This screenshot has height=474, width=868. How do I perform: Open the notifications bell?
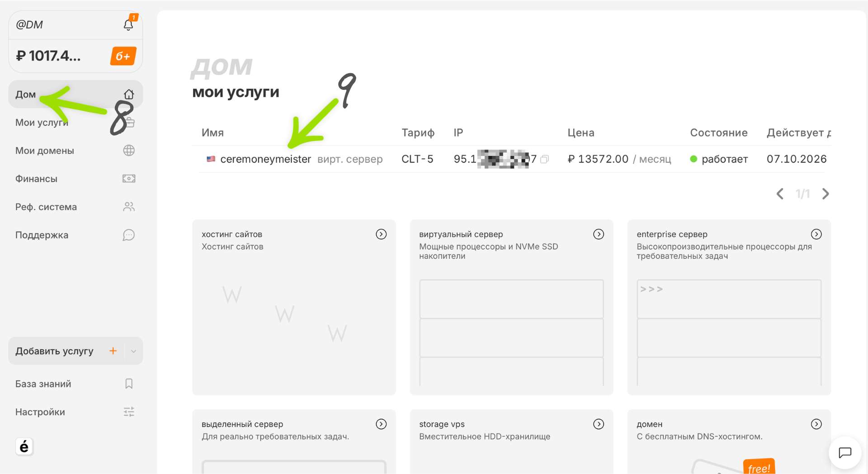128,25
